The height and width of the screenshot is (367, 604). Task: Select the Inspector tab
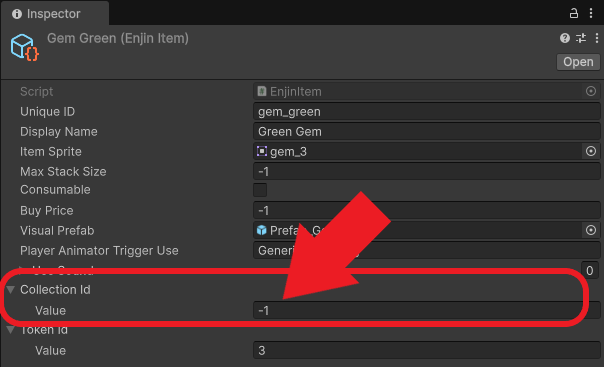pyautogui.click(x=55, y=14)
